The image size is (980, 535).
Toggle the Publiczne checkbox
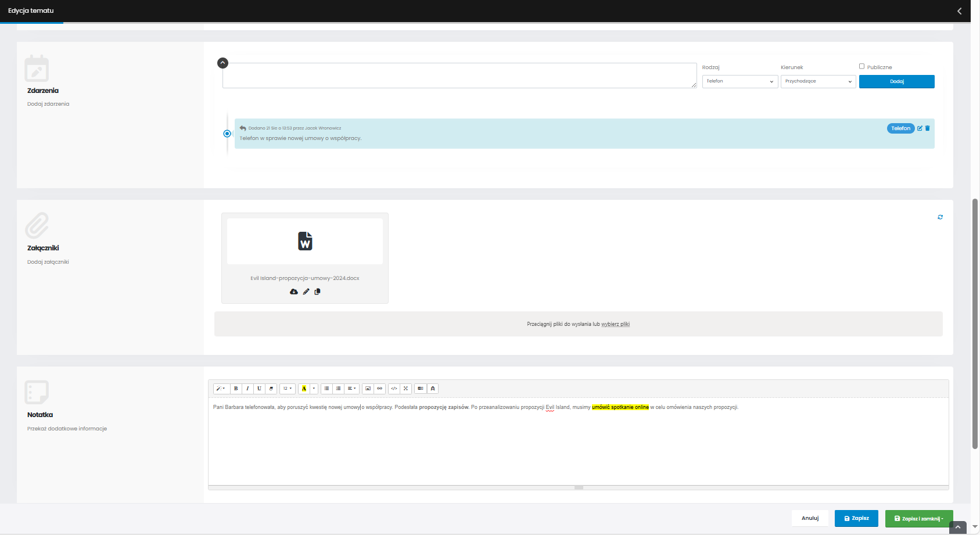click(x=861, y=66)
